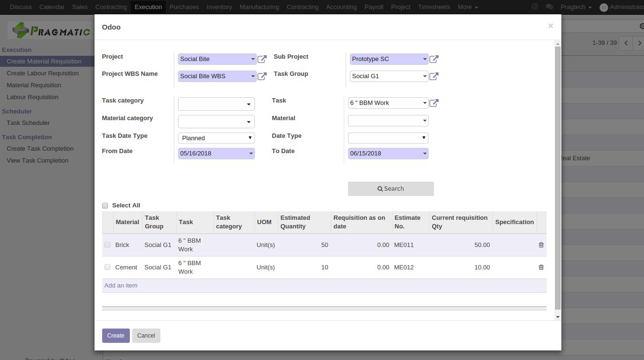The image size is (644, 360).
Task: Open the Manufacturing menu
Action: tap(259, 7)
